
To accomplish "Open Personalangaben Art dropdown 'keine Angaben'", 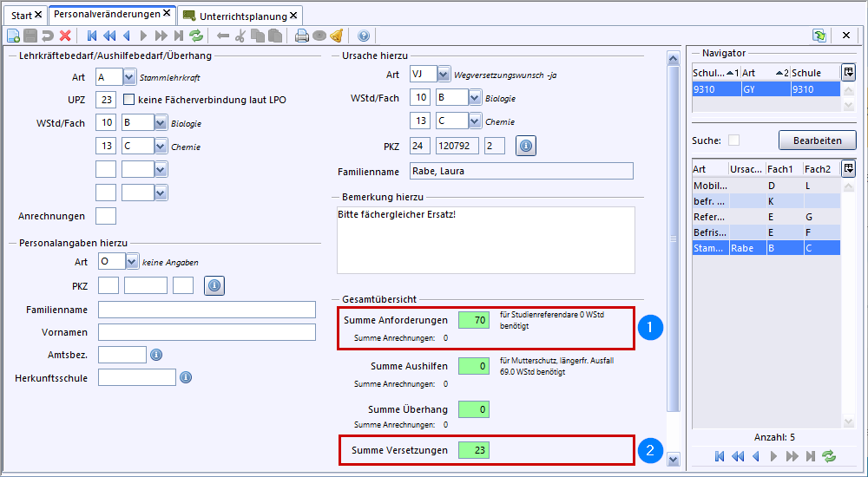I will click(x=131, y=261).
